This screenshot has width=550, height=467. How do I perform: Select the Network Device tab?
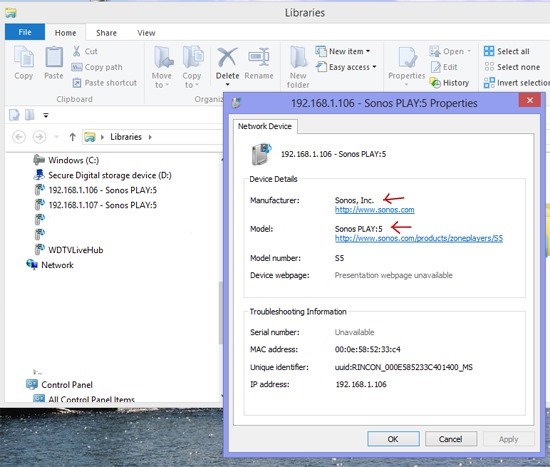(265, 126)
